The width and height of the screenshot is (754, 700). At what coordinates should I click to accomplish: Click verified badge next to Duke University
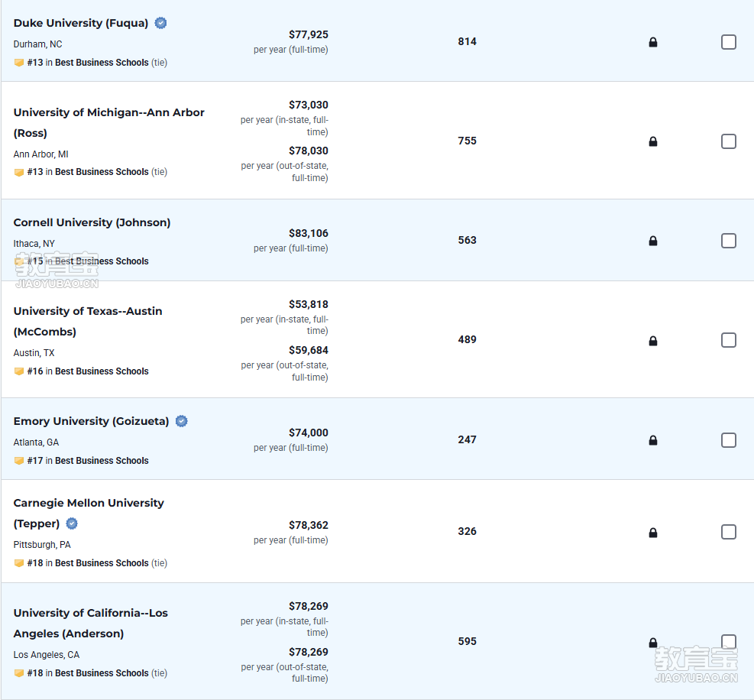point(160,23)
